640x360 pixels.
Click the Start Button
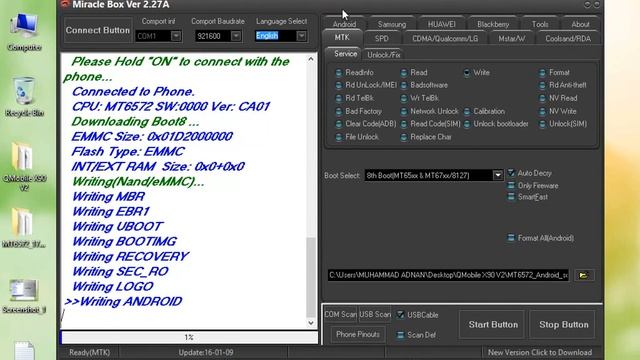pyautogui.click(x=493, y=324)
